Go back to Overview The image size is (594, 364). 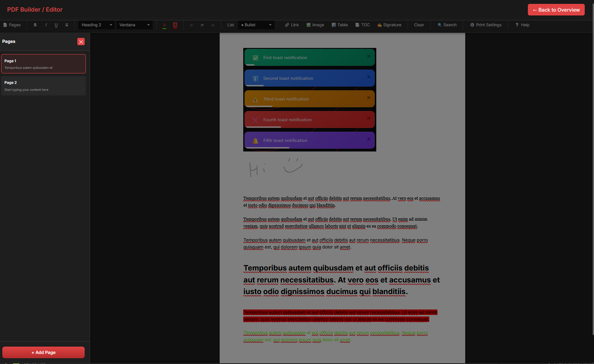pyautogui.click(x=556, y=10)
